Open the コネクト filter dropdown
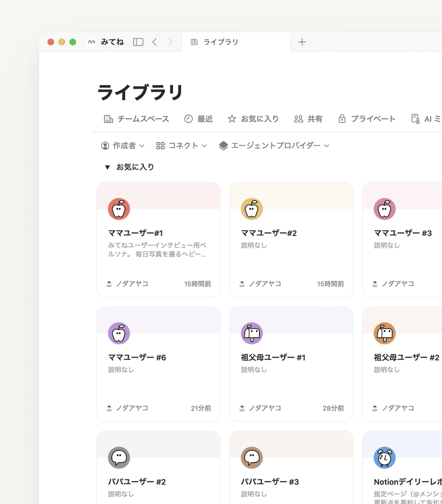Image resolution: width=442 pixels, height=504 pixels. [182, 146]
